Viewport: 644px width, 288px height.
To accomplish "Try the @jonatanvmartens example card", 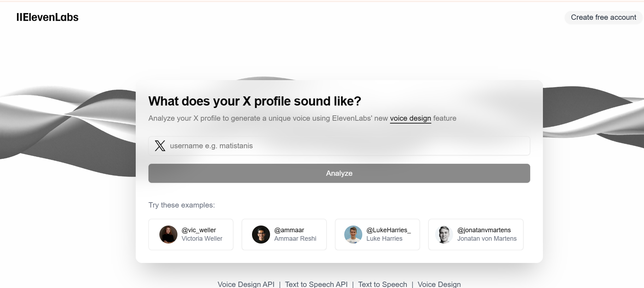I will (476, 234).
